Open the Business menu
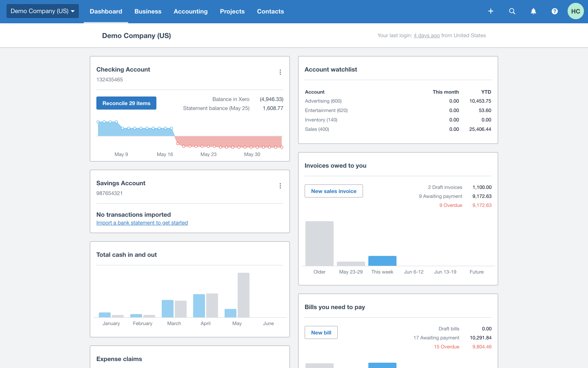This screenshot has height=368, width=588. pyautogui.click(x=148, y=11)
